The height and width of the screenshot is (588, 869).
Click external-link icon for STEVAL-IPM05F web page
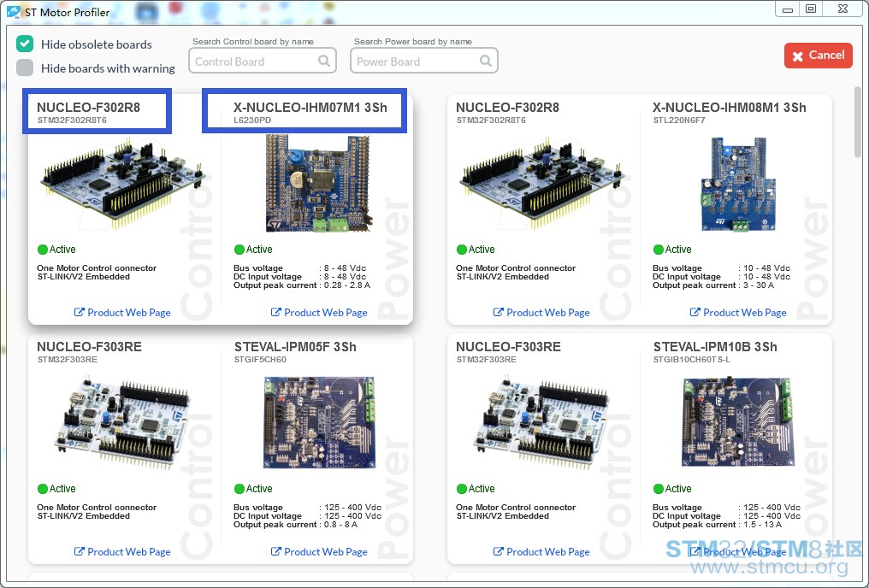tap(276, 551)
